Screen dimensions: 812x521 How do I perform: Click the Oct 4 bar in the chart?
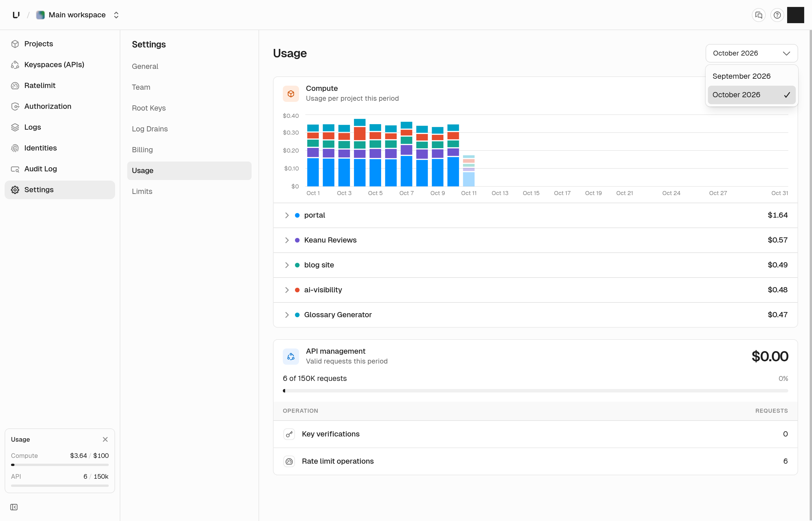click(x=359, y=153)
